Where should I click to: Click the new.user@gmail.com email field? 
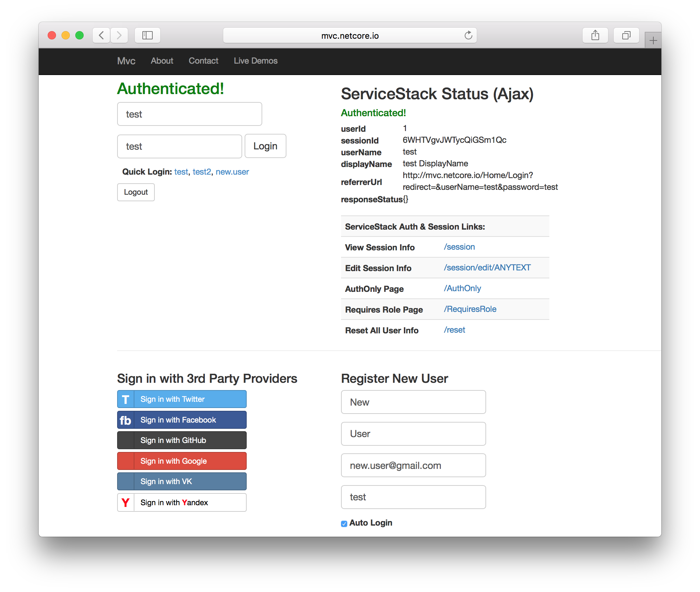[x=413, y=465]
